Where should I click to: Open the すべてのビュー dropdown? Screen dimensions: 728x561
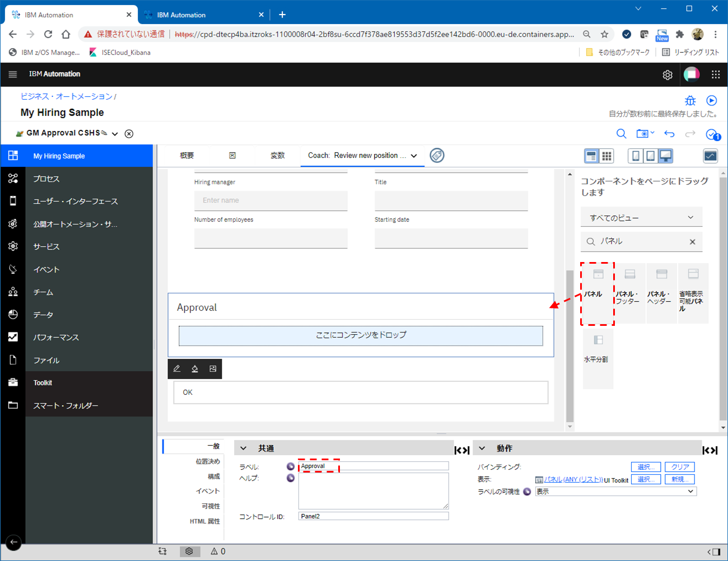click(x=642, y=217)
